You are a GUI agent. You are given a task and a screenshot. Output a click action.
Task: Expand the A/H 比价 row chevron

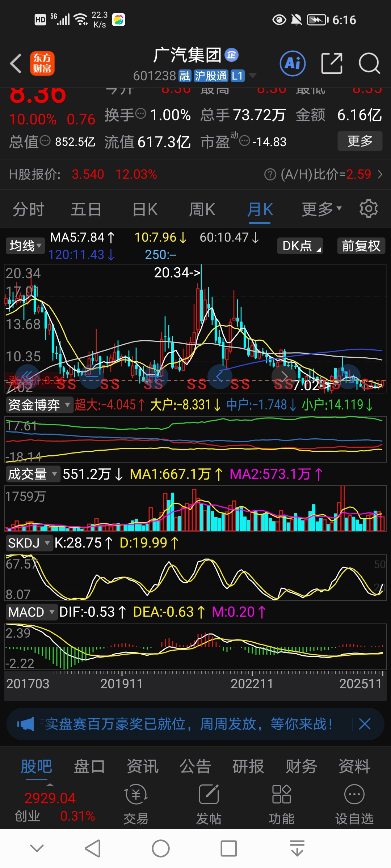pyautogui.click(x=380, y=174)
